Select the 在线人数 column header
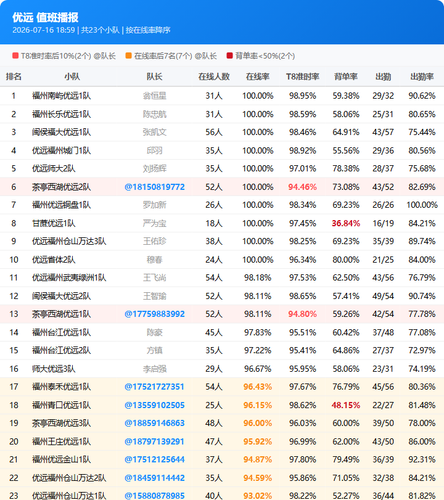The width and height of the screenshot is (444, 500). (x=214, y=77)
